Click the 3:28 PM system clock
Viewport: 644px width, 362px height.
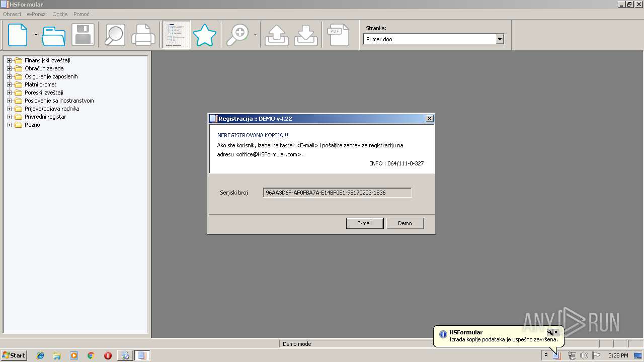pyautogui.click(x=618, y=355)
